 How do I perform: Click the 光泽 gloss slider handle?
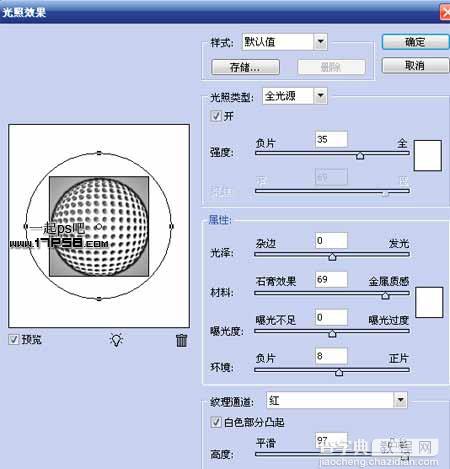332,257
